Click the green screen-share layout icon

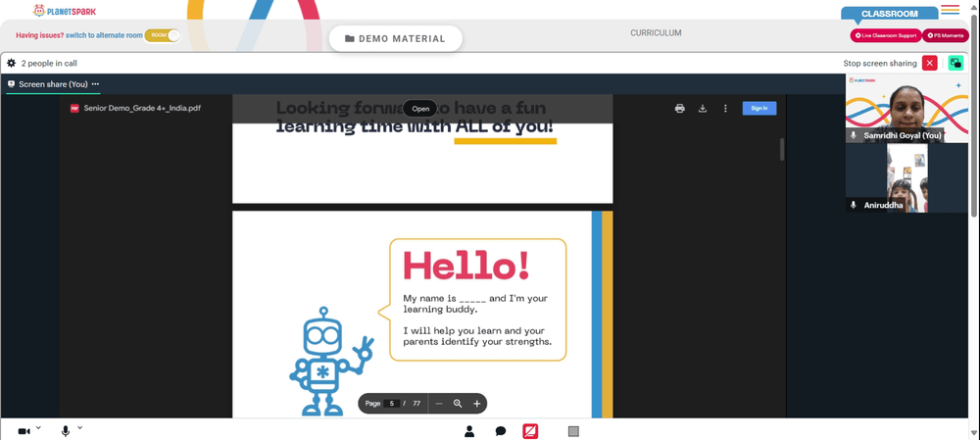955,63
